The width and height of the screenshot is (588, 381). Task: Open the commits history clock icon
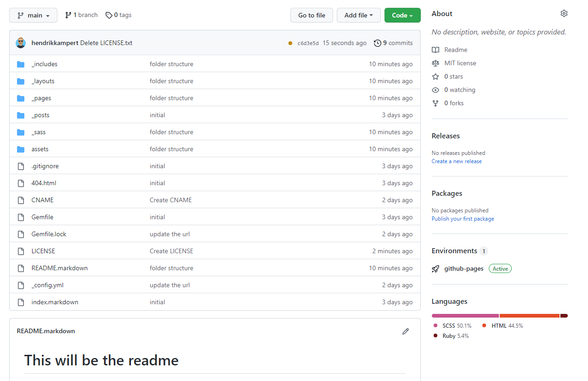pyautogui.click(x=378, y=43)
